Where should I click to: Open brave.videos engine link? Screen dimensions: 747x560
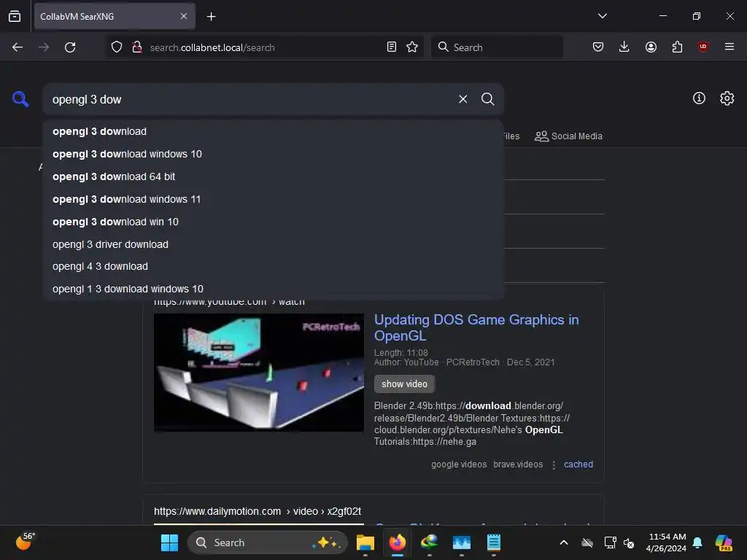(518, 464)
